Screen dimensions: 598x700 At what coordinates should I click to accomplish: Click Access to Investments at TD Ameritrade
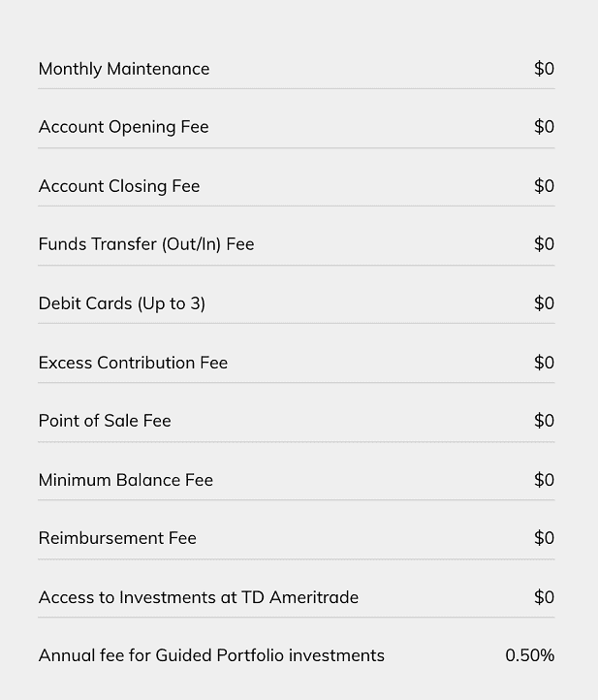(x=199, y=597)
